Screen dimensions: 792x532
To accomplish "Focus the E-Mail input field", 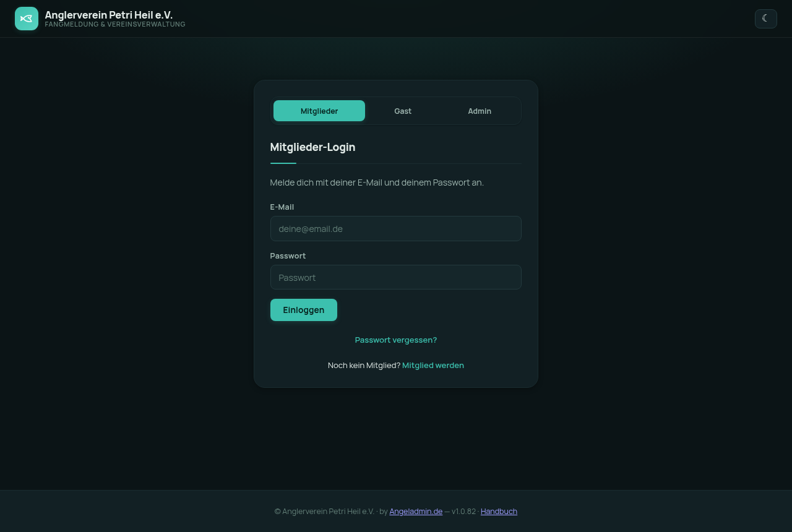I will pyautogui.click(x=396, y=228).
